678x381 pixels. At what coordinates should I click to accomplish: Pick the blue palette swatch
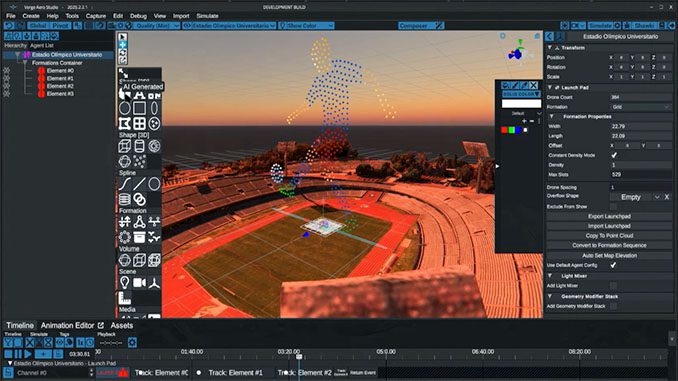(x=518, y=130)
